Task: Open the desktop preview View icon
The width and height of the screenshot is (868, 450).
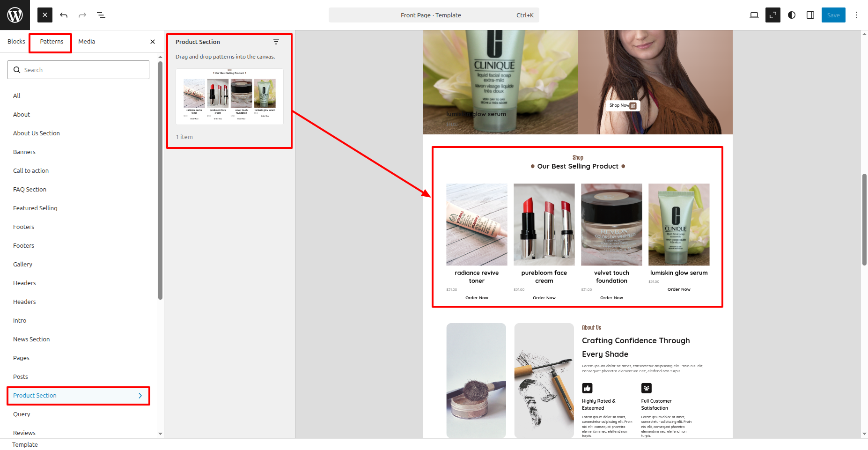Action: tap(754, 15)
